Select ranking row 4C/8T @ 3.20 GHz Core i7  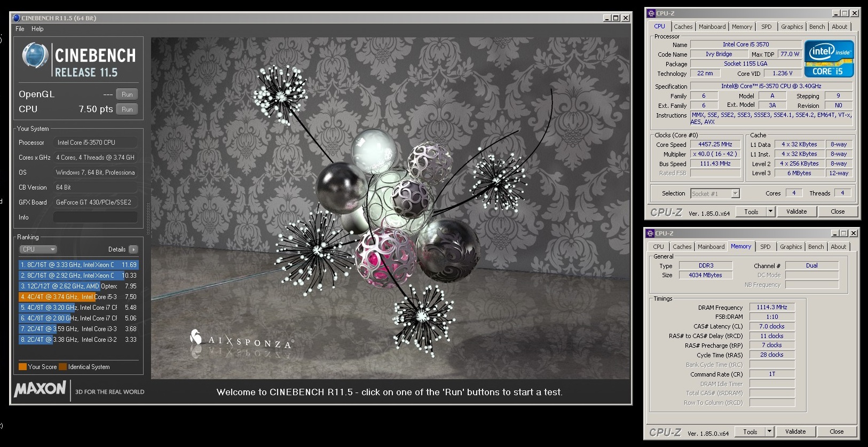coord(78,308)
